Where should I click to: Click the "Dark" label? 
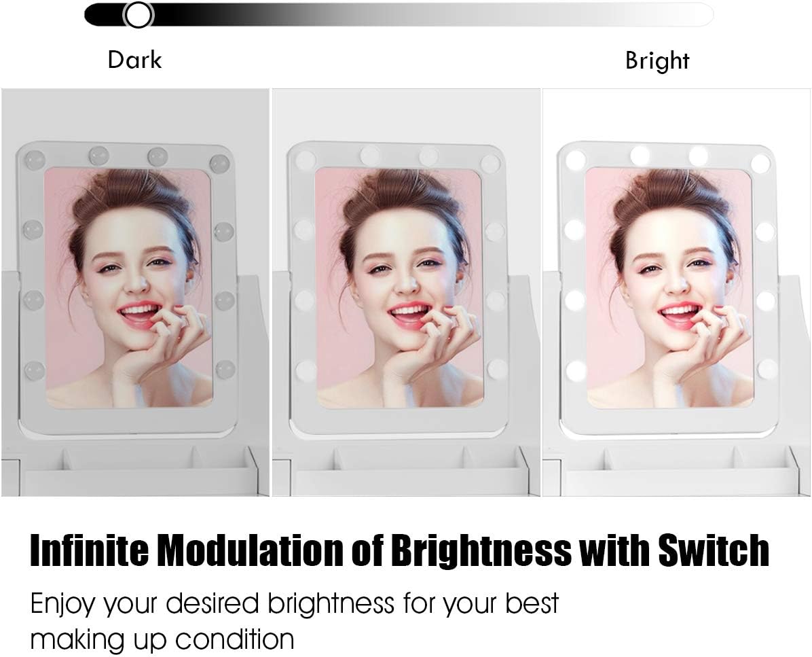pos(134,60)
